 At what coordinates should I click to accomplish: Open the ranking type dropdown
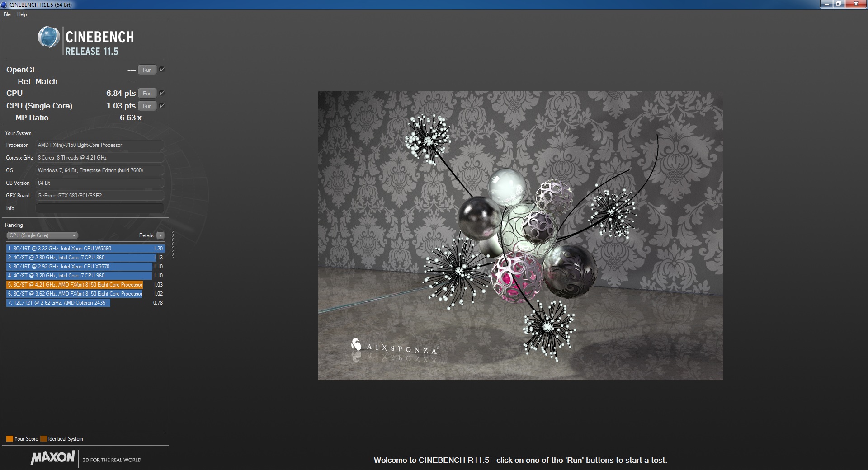(x=42, y=235)
